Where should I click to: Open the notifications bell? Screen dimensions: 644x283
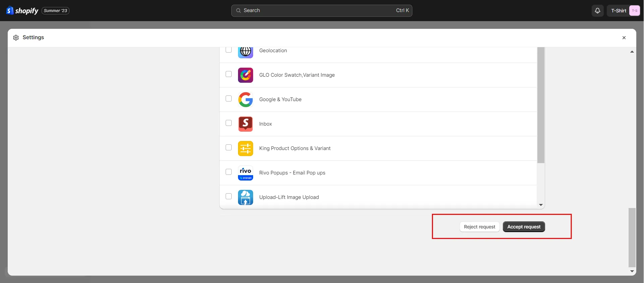597,11
